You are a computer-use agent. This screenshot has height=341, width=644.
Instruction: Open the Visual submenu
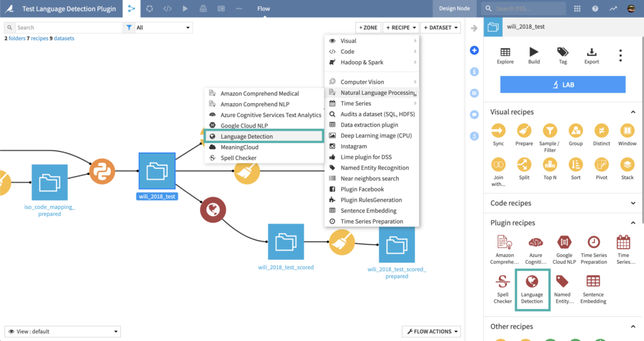coord(372,41)
